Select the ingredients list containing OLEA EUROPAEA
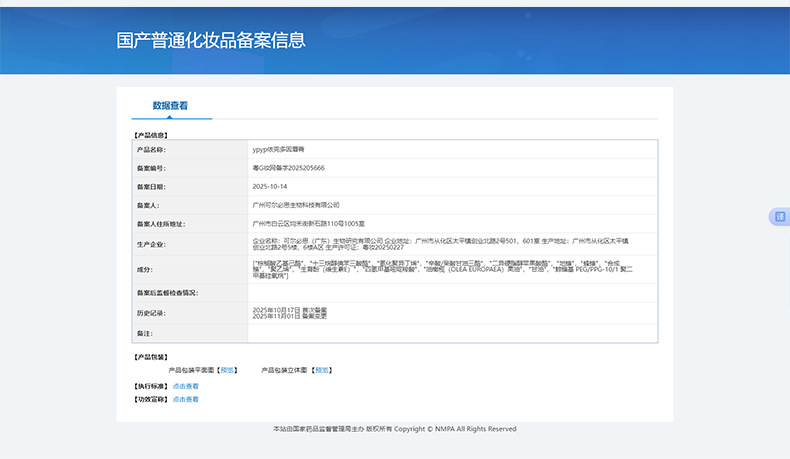 tap(442, 270)
